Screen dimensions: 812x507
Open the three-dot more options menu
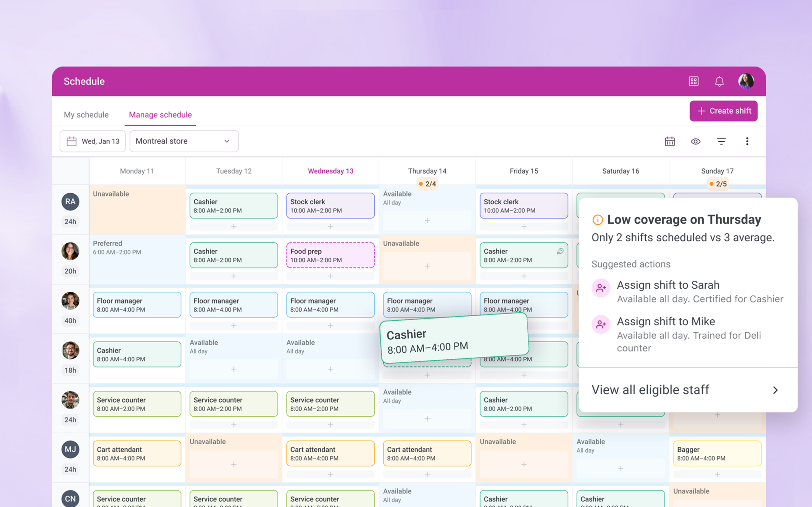point(747,141)
